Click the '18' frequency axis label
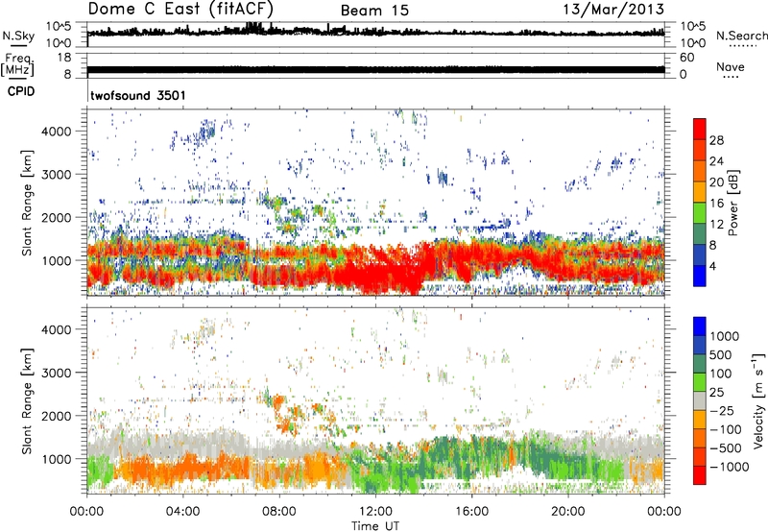 tap(64, 58)
